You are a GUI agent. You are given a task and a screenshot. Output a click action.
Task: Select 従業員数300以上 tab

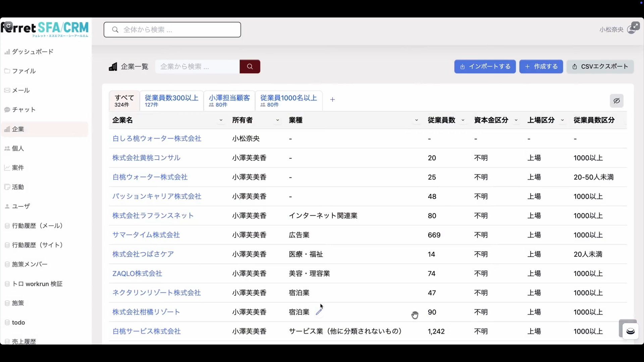point(171,101)
